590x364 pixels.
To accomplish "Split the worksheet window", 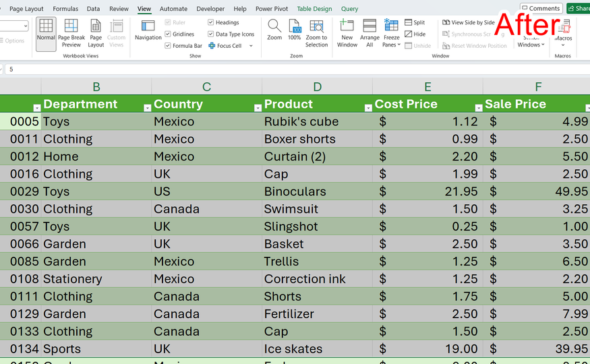I will click(415, 22).
